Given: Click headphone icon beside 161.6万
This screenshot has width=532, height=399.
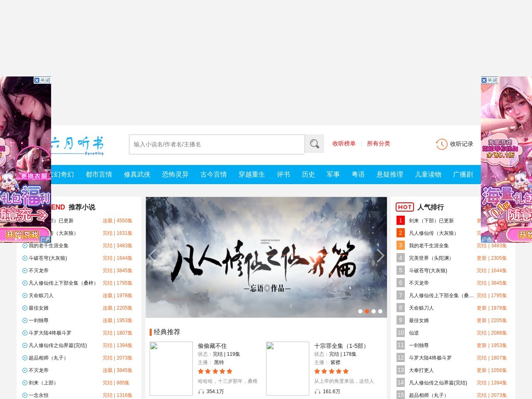Looking at the screenshot, I should click(x=318, y=392).
